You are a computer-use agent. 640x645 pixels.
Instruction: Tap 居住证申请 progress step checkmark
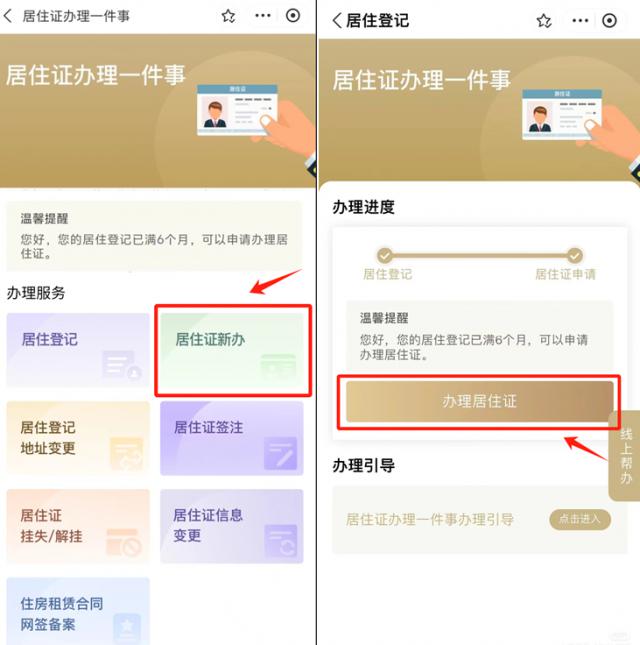pyautogui.click(x=575, y=255)
